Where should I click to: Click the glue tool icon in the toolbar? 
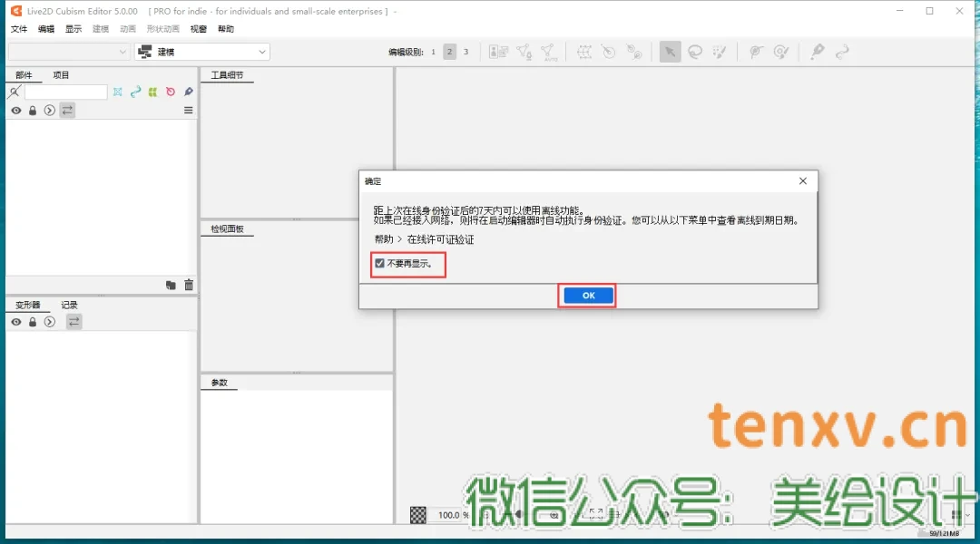pos(818,52)
